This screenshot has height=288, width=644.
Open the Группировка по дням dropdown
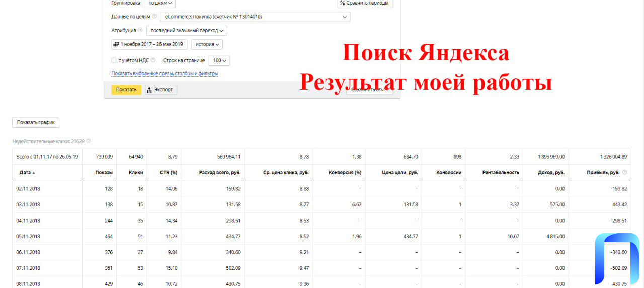[159, 3]
